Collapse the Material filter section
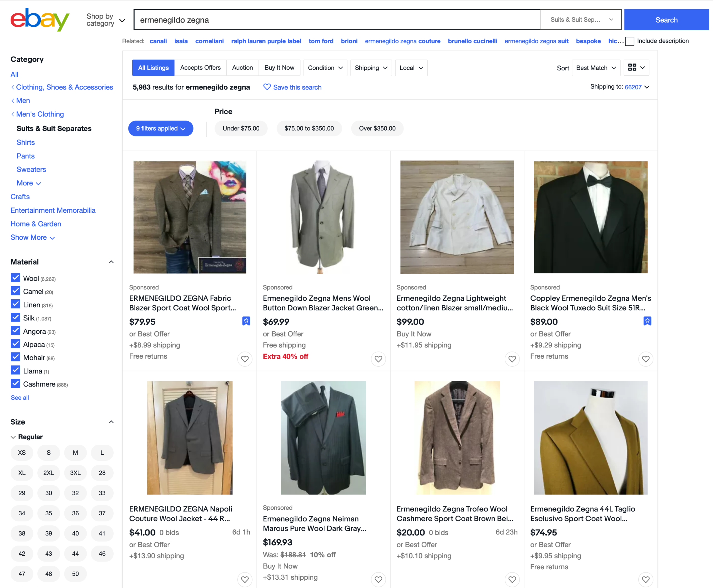Image resolution: width=713 pixels, height=588 pixels. (111, 262)
